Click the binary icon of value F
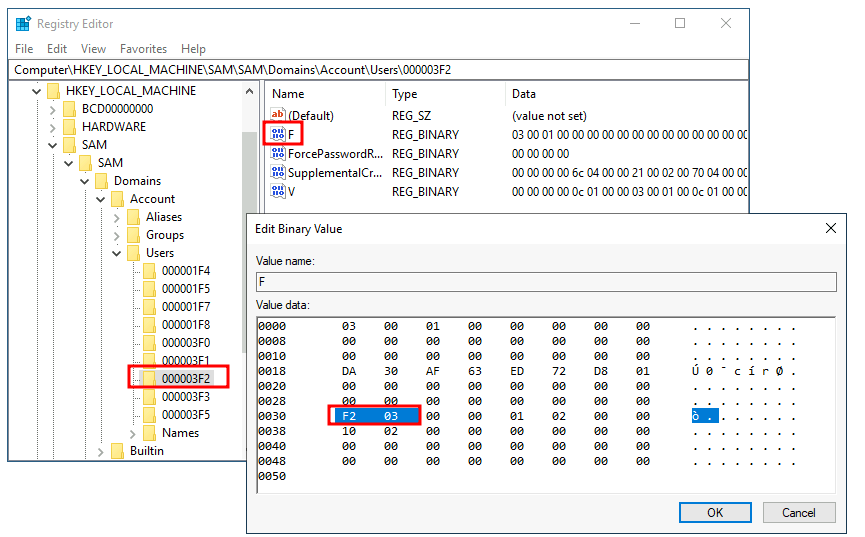The height and width of the screenshot is (537, 865). point(278,134)
